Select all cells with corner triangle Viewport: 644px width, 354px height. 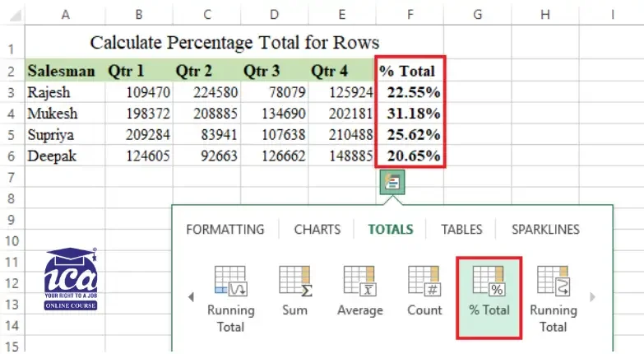tap(15, 16)
